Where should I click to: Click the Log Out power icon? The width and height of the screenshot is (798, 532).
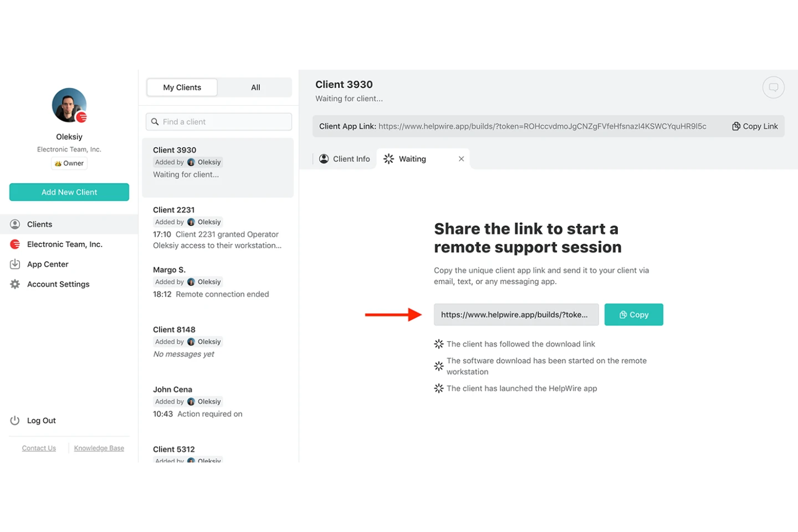tap(15, 420)
